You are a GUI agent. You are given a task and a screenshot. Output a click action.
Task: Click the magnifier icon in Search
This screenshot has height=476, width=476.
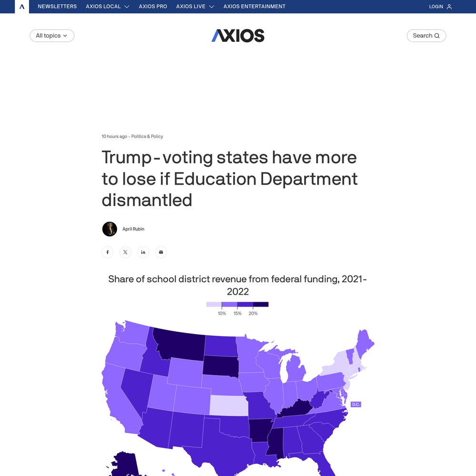(x=437, y=36)
